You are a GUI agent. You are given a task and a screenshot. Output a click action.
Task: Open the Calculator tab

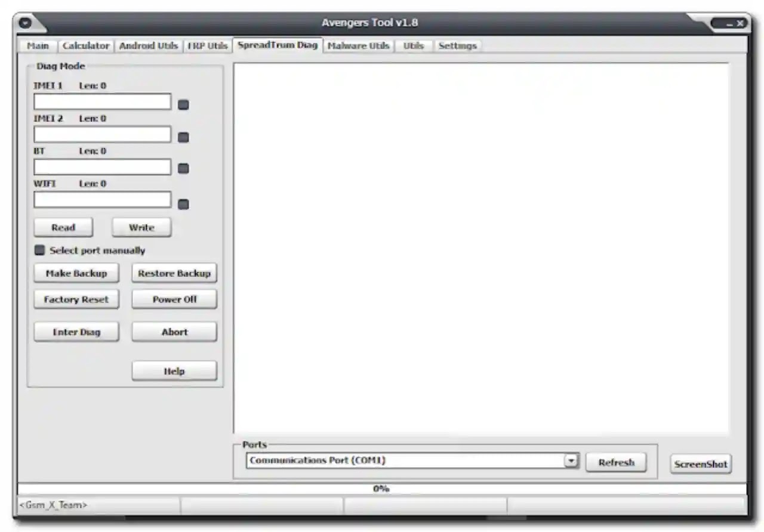86,46
